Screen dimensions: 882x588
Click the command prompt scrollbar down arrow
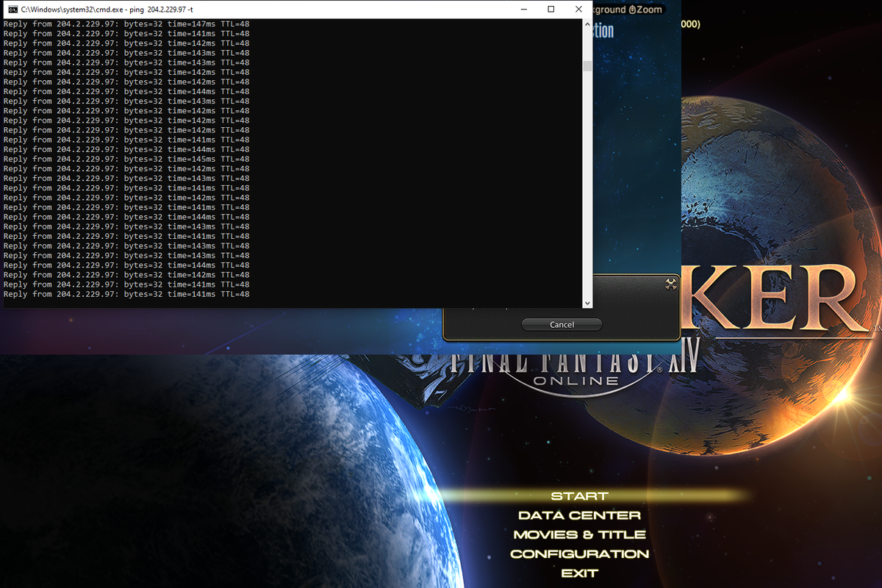587,303
